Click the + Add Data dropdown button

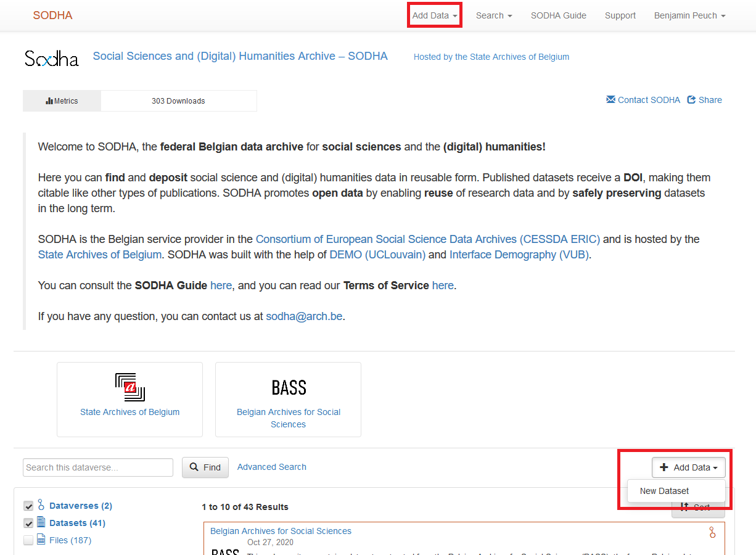(x=689, y=467)
